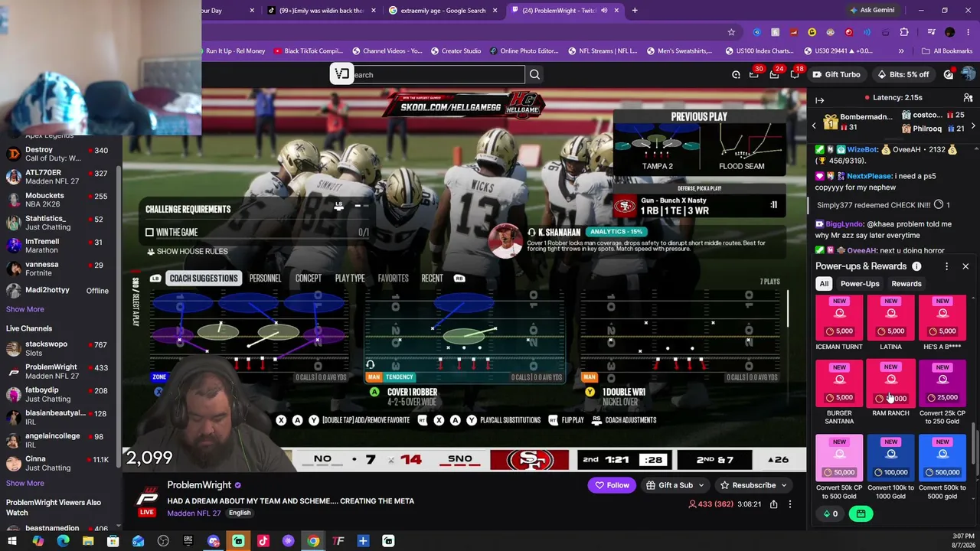The width and height of the screenshot is (980, 551).
Task: Open the Bits balance button in chat
Action: click(x=831, y=514)
